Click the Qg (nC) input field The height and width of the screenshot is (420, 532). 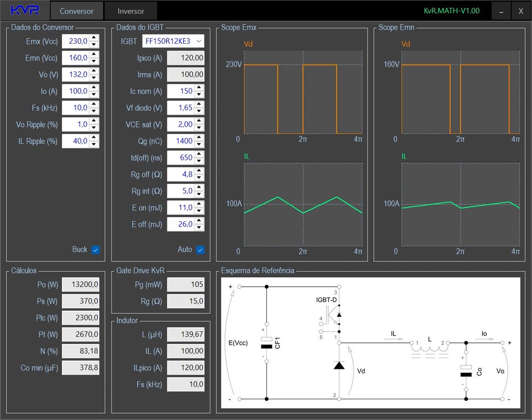[x=180, y=141]
